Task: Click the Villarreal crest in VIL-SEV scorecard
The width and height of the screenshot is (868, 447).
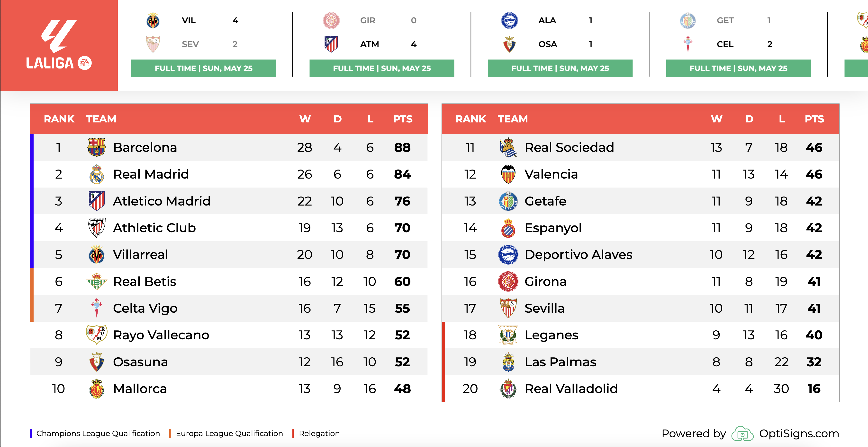Action: tap(153, 21)
